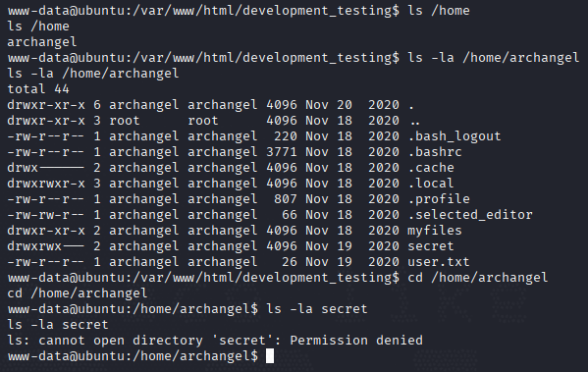Click the .bash_logout filename
Image resolution: width=588 pixels, height=372 pixels.
(454, 136)
